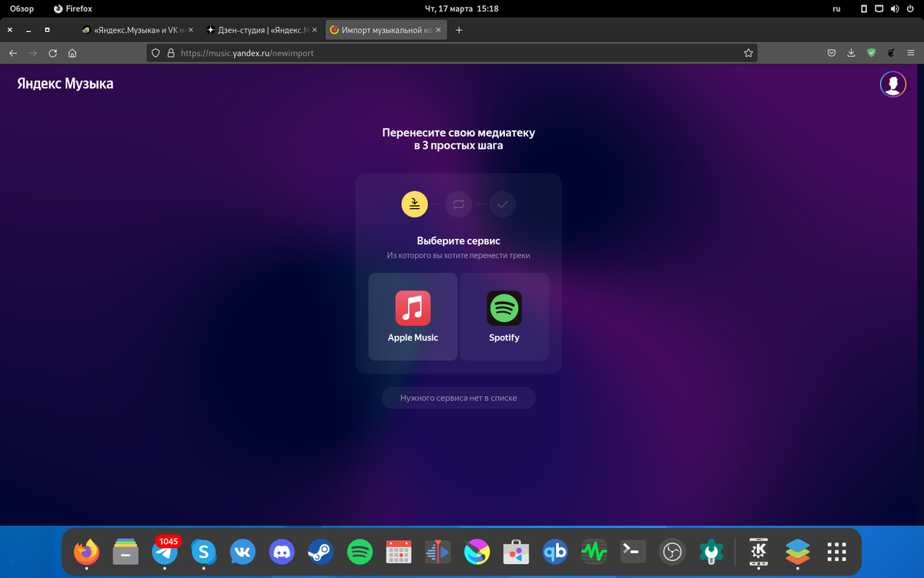Viewport: 924px width, 578px height.
Task: Go back to previous page
Action: (13, 53)
